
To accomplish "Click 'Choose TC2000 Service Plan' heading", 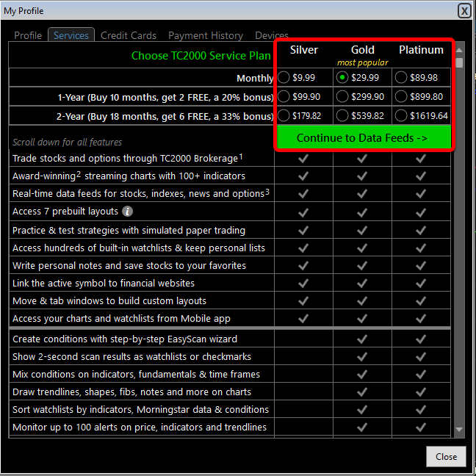I will 201,56.
